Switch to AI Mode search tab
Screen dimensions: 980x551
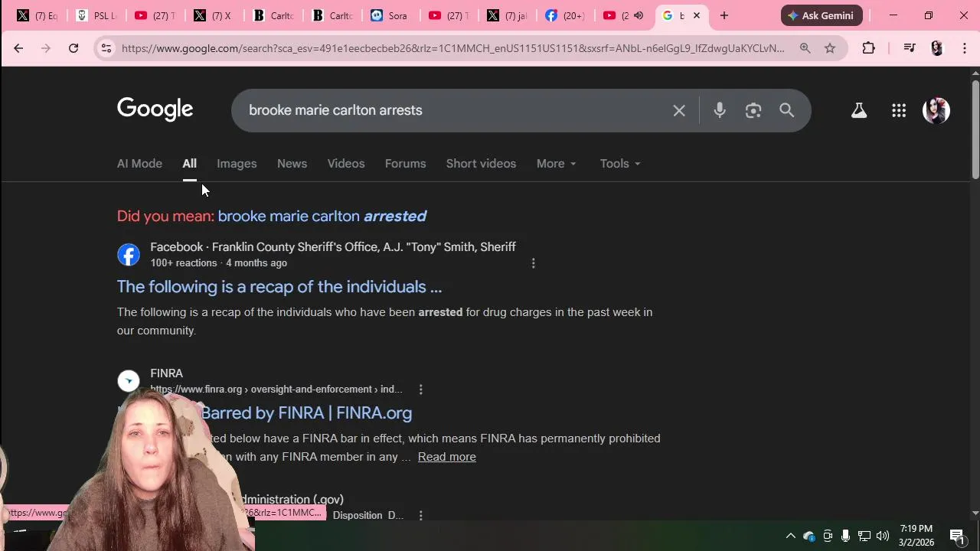point(139,164)
